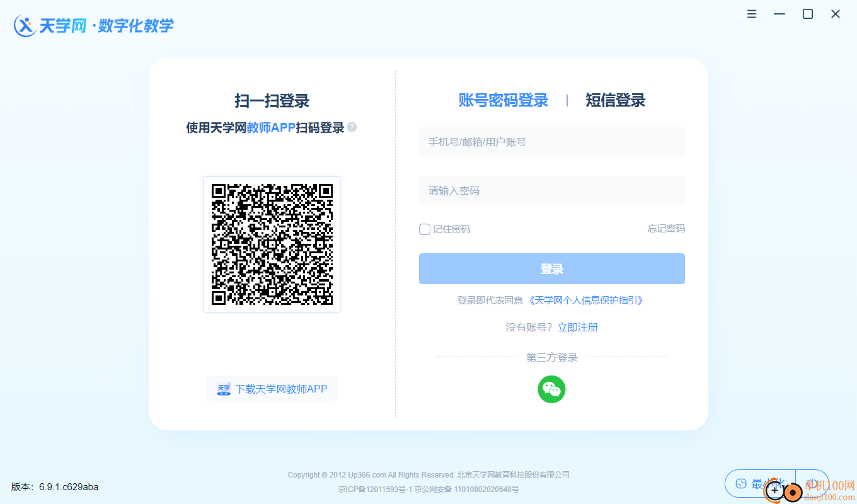Click the 最小化 button at bottom right
This screenshot has height=504, width=857.
pyautogui.click(x=760, y=483)
